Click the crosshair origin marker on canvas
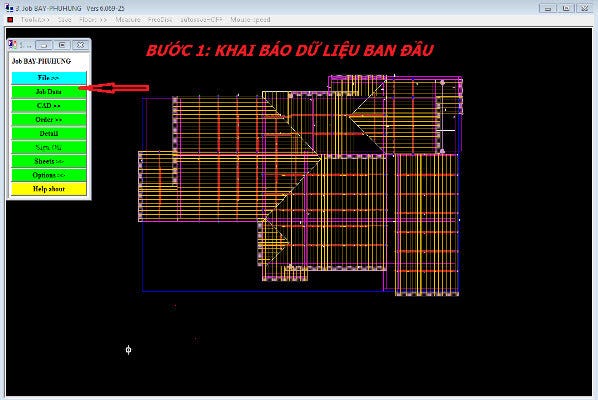The height and width of the screenshot is (400, 598). coord(129,350)
